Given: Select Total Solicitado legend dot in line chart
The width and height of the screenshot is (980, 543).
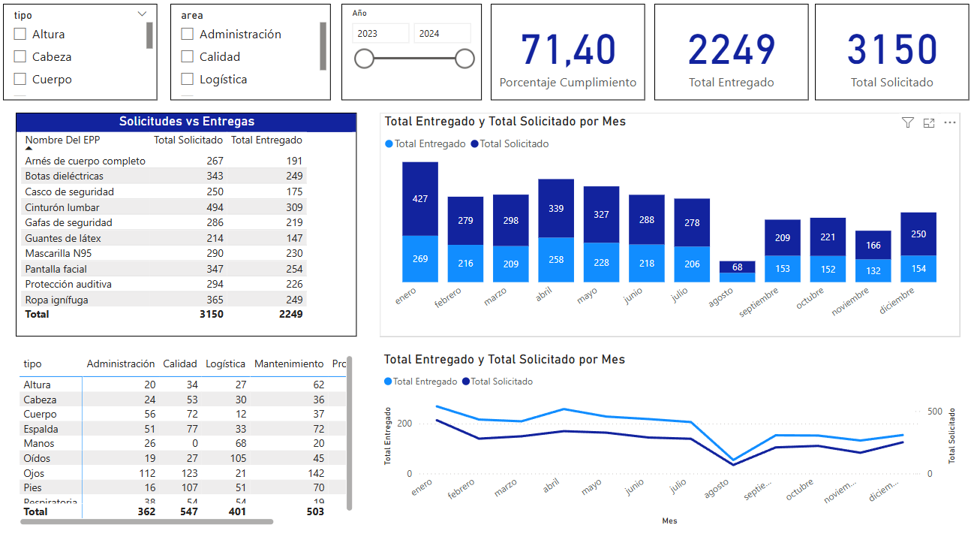Looking at the screenshot, I should coord(466,382).
